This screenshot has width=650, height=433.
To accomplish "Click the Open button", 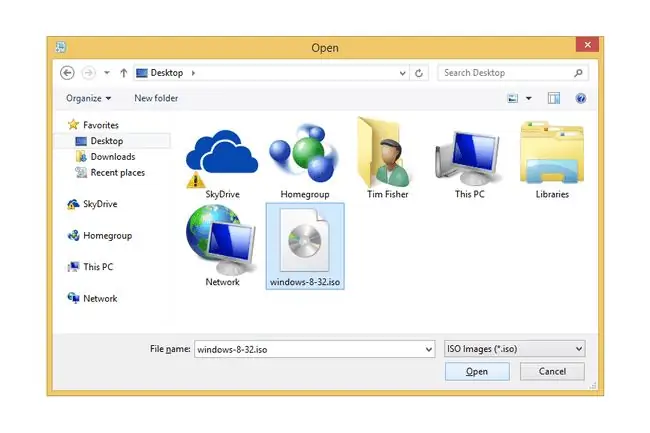I will pyautogui.click(x=477, y=371).
